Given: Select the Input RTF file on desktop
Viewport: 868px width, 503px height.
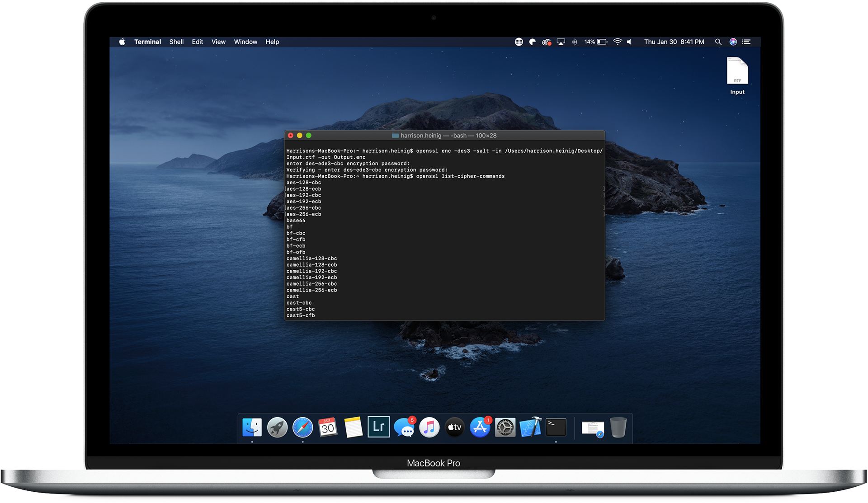Looking at the screenshot, I should tap(737, 75).
